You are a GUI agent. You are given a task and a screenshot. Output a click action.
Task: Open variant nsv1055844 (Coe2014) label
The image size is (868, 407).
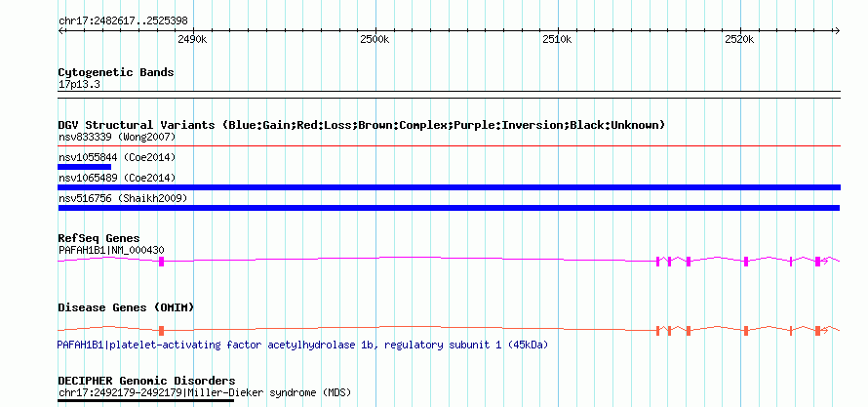[x=117, y=158]
